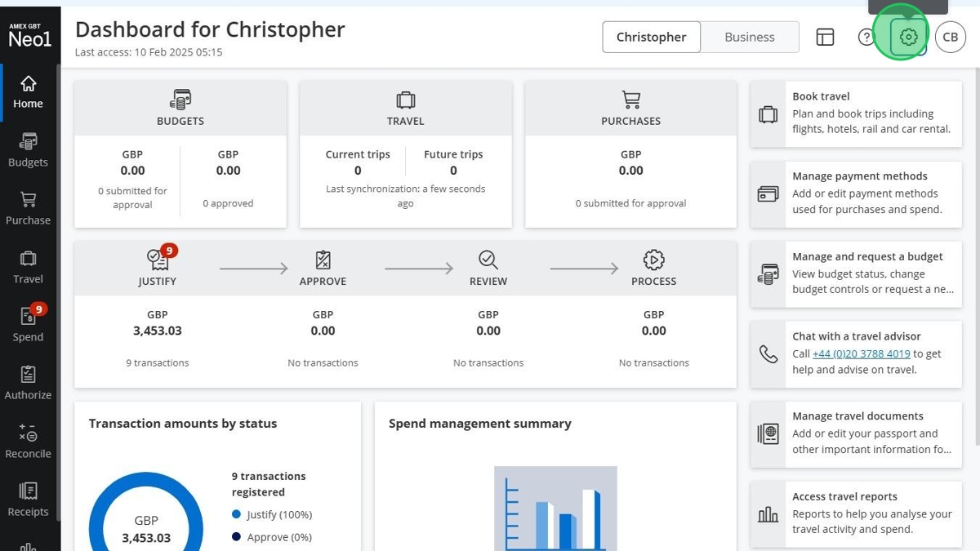The height and width of the screenshot is (551, 980).
Task: Open Manage payment methods quick link
Action: (856, 194)
